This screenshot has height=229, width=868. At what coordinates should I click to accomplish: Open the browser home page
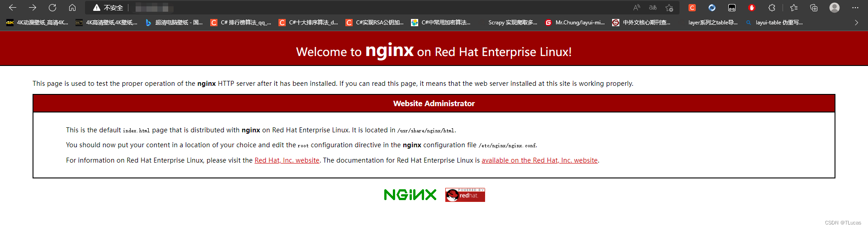click(x=72, y=8)
